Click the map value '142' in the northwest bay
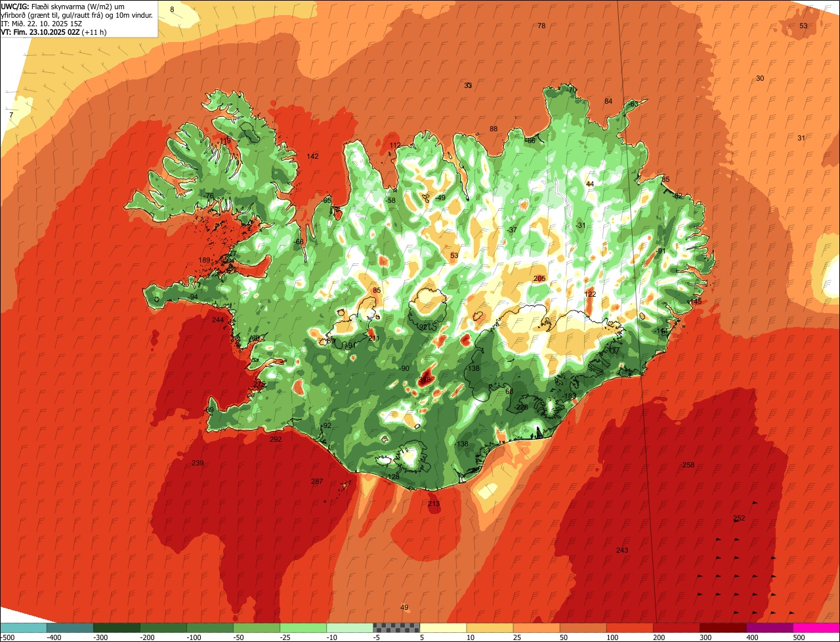This screenshot has height=642, width=840. (x=312, y=156)
